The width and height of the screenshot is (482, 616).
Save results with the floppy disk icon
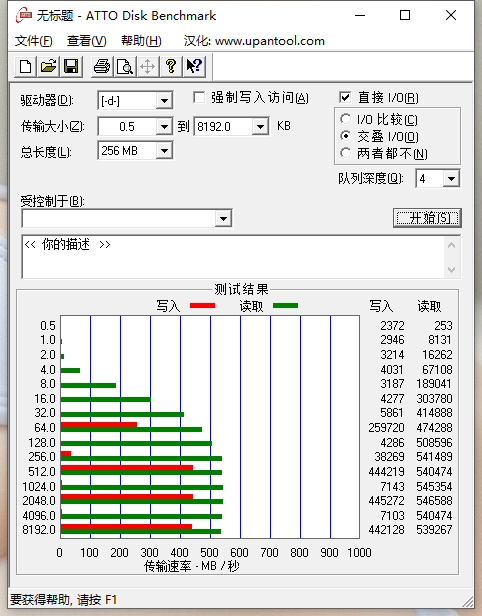click(x=71, y=66)
